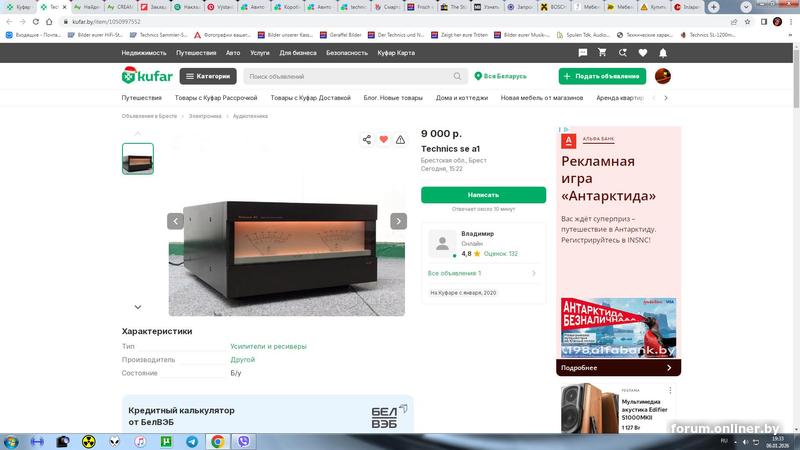Image resolution: width=800 pixels, height=450 pixels.
Task: Select the amplifier photo thumbnail
Action: [x=138, y=159]
